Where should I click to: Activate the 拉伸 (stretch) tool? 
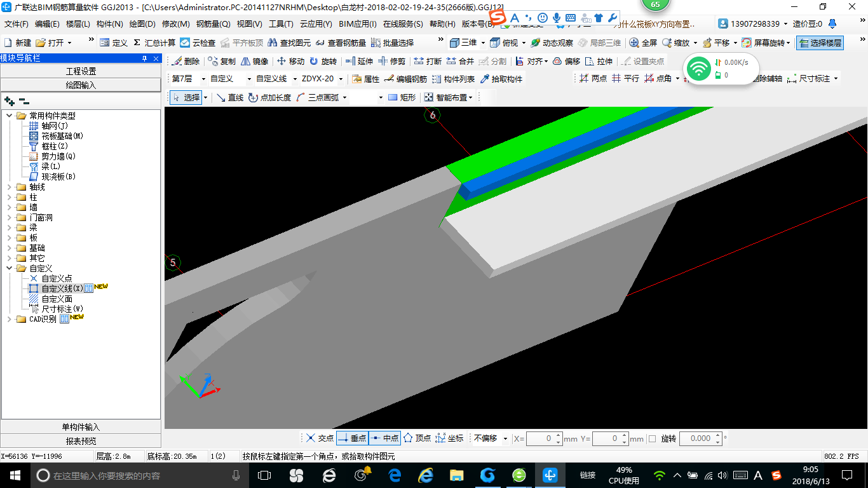tap(599, 62)
